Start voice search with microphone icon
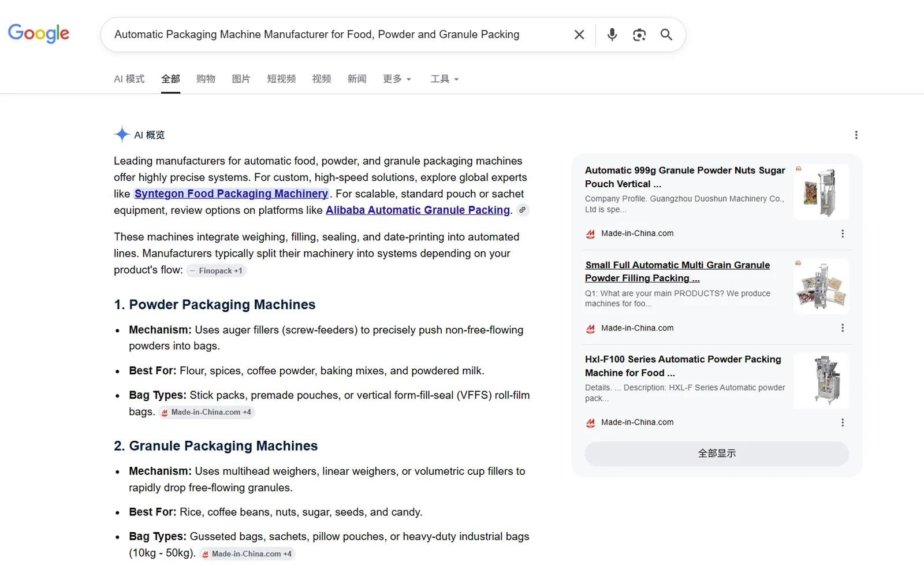Image resolution: width=924 pixels, height=565 pixels. point(612,35)
